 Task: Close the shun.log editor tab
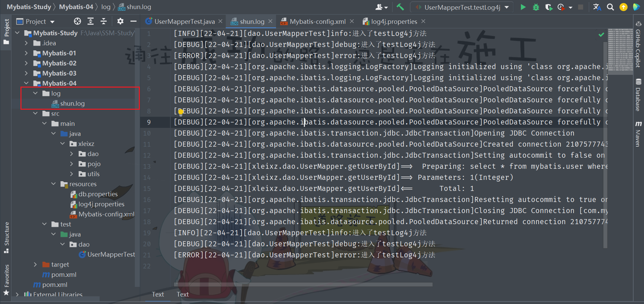click(270, 21)
